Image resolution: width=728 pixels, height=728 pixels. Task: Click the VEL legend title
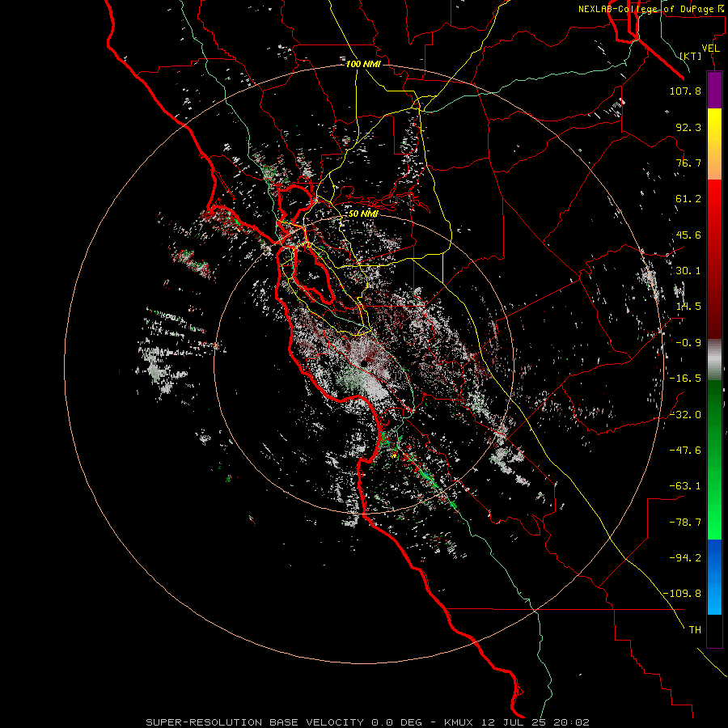711,49
